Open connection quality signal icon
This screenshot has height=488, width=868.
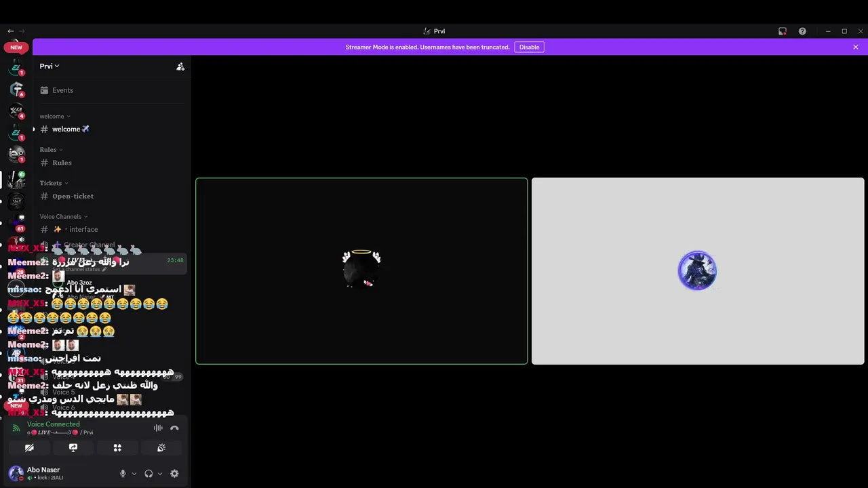pos(16,428)
